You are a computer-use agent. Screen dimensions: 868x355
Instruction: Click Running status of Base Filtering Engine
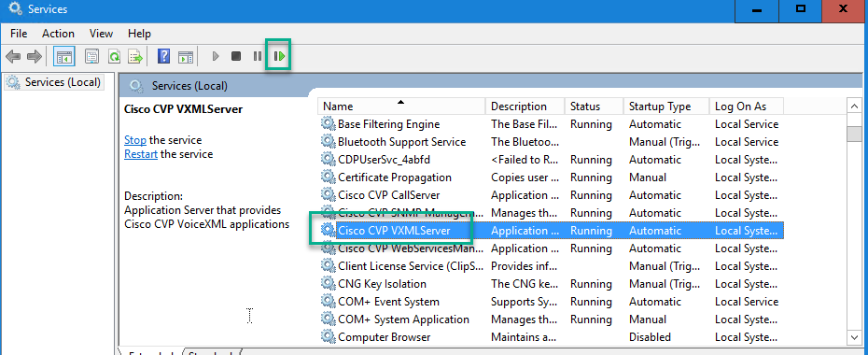tap(591, 124)
